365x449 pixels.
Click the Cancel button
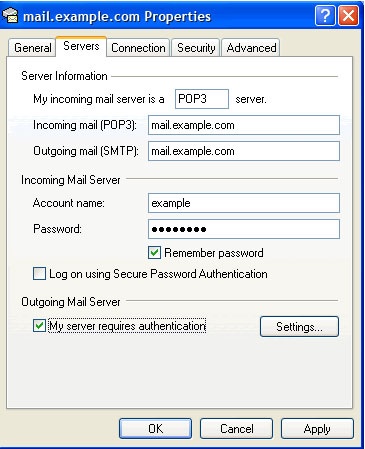(237, 429)
